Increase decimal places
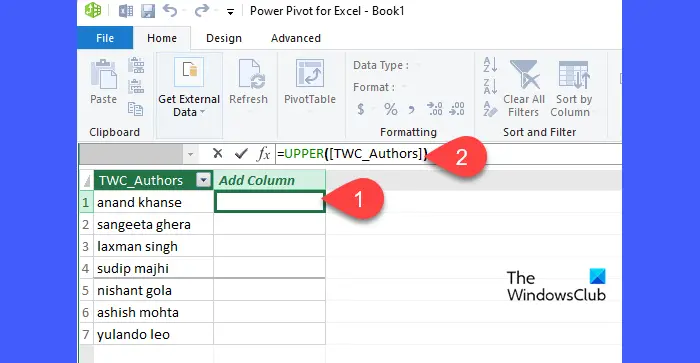This screenshot has width=700, height=363. (x=434, y=108)
